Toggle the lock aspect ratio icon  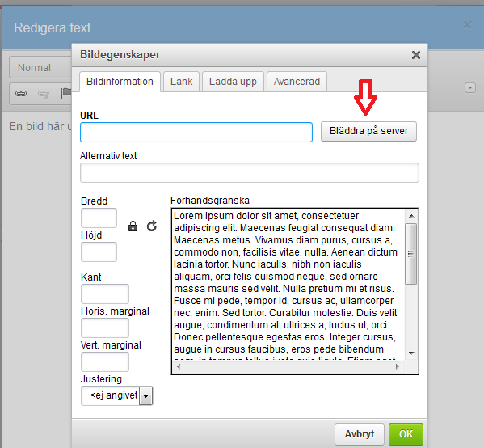(133, 226)
